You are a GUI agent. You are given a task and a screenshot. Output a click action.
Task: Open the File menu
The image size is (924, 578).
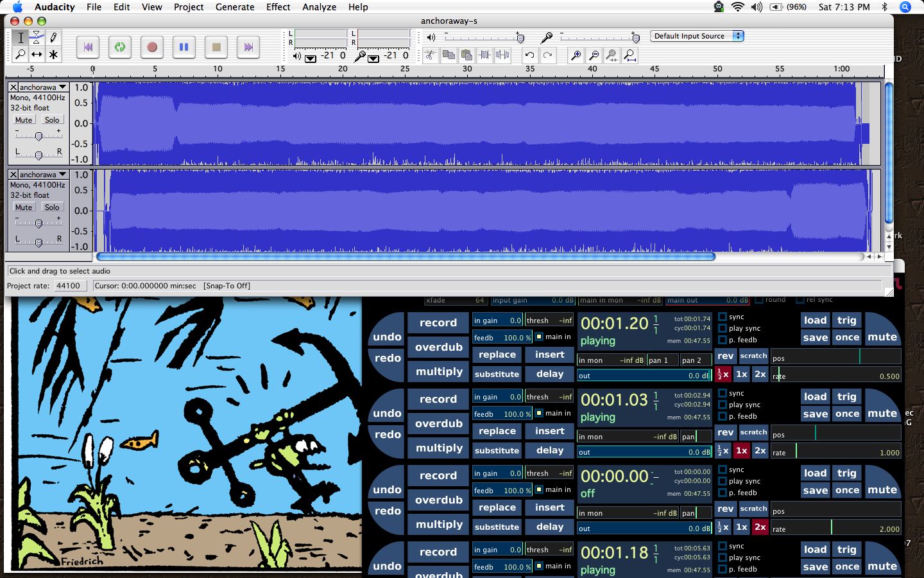point(94,7)
